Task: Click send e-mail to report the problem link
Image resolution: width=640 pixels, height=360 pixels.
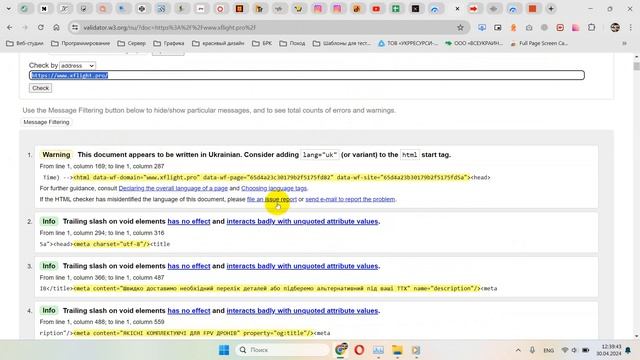Action: (x=350, y=199)
